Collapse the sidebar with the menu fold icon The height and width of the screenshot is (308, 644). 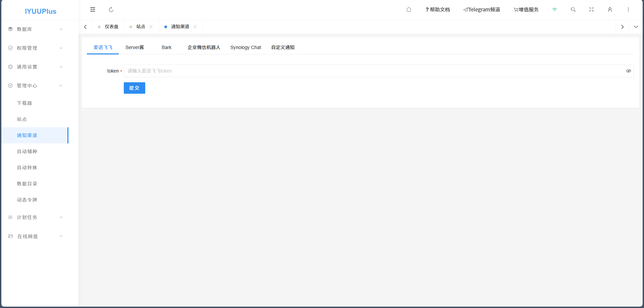[93, 10]
